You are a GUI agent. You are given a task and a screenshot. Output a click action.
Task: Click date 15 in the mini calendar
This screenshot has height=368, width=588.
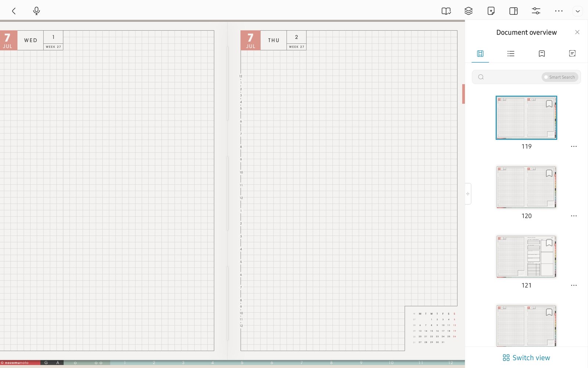click(x=431, y=331)
